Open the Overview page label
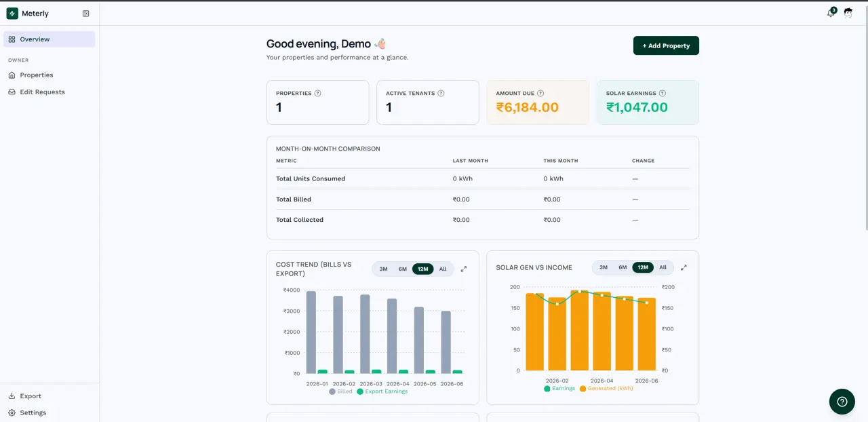Viewport: 868px width, 422px height. pyautogui.click(x=35, y=39)
